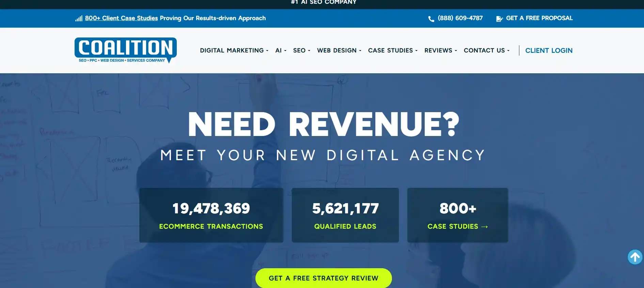Click the arrow beside Case Studies stat

(x=485, y=227)
